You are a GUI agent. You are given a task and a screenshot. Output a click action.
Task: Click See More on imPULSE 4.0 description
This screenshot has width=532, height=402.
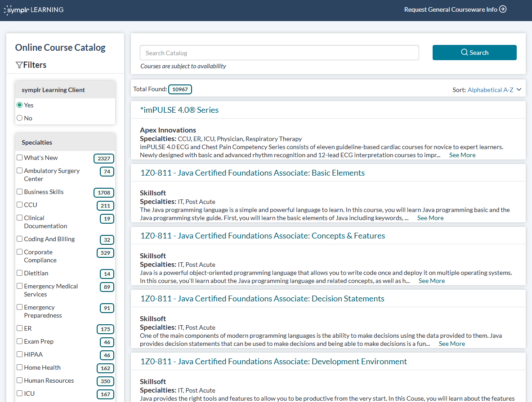tap(462, 155)
